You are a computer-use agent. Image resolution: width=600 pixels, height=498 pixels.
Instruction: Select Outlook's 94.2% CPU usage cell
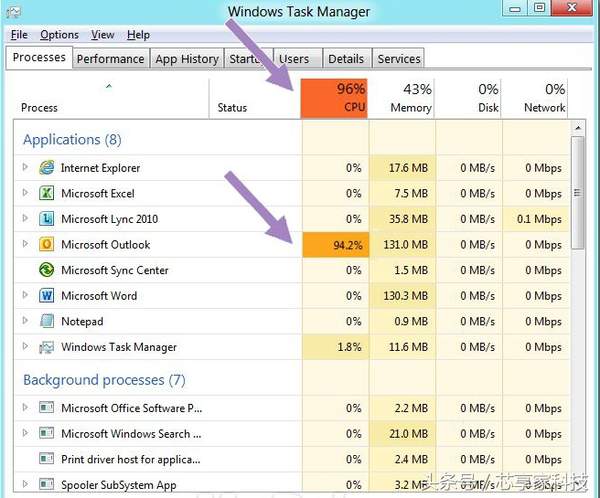[335, 245]
